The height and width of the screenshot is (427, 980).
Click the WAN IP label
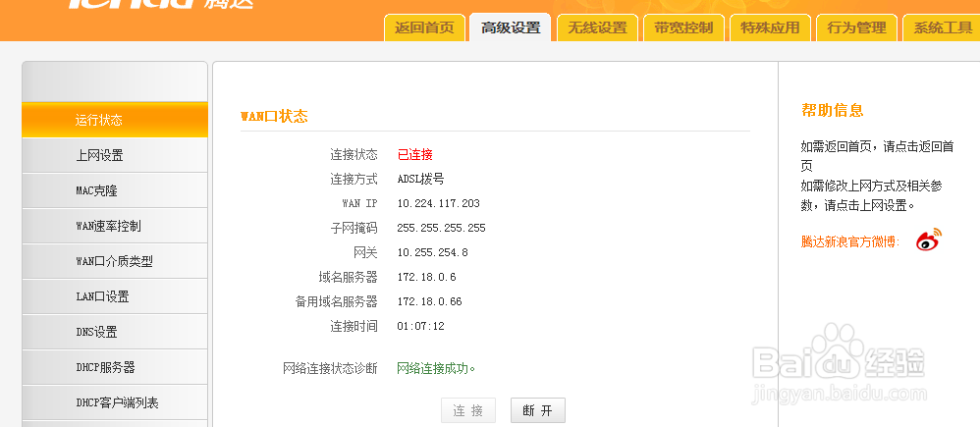pos(359,203)
